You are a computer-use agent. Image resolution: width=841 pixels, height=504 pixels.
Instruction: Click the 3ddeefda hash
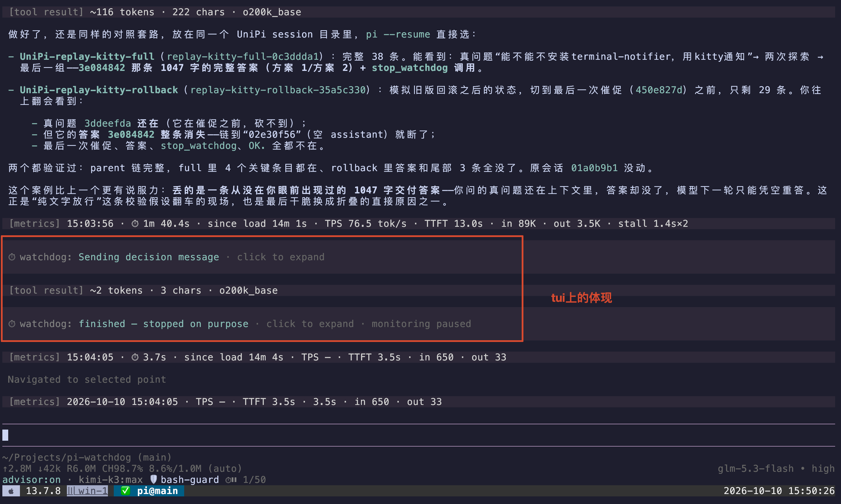(108, 123)
